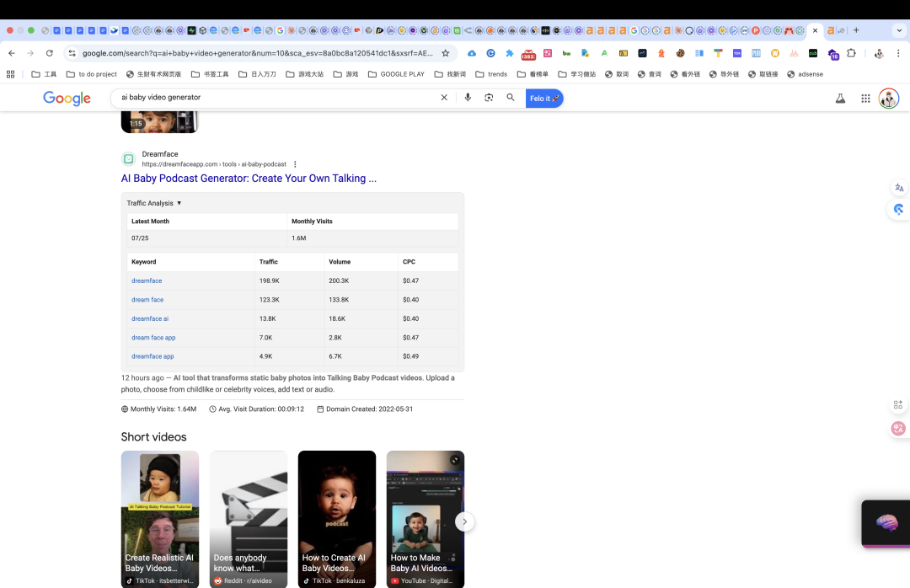Open the purple graduation cap extension icon
910x588 pixels.
click(832, 54)
